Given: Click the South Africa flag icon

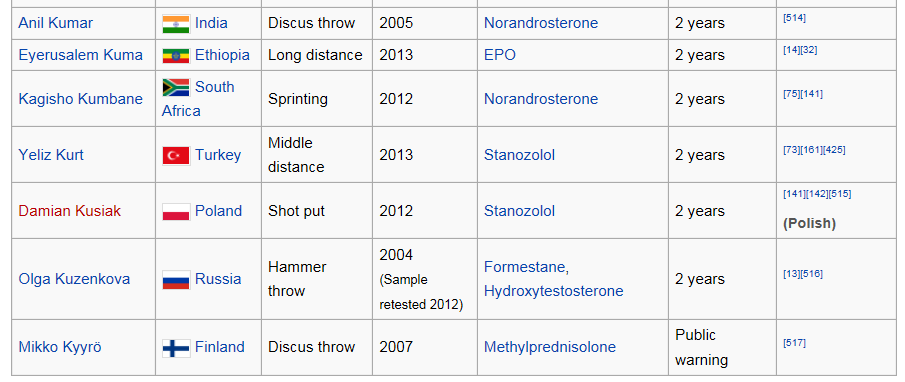Looking at the screenshot, I should pyautogui.click(x=176, y=87).
